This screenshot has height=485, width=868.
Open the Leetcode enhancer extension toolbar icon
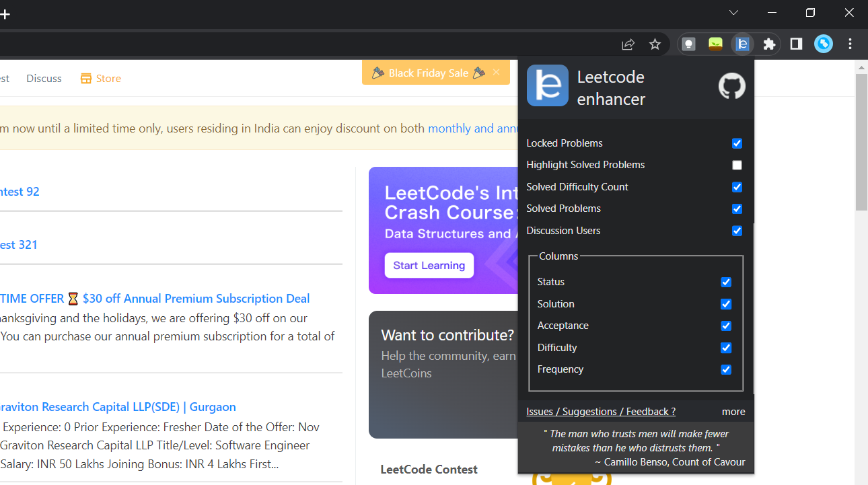pyautogui.click(x=742, y=44)
